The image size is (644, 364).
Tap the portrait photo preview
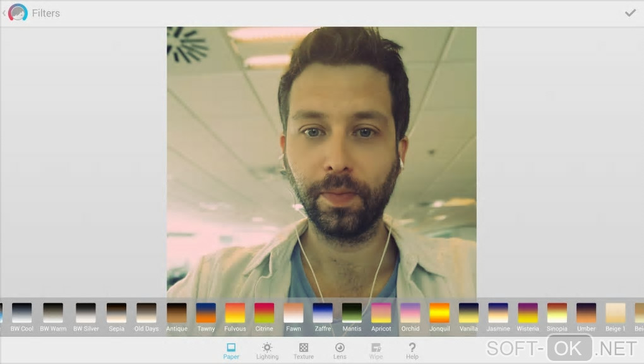point(321,162)
